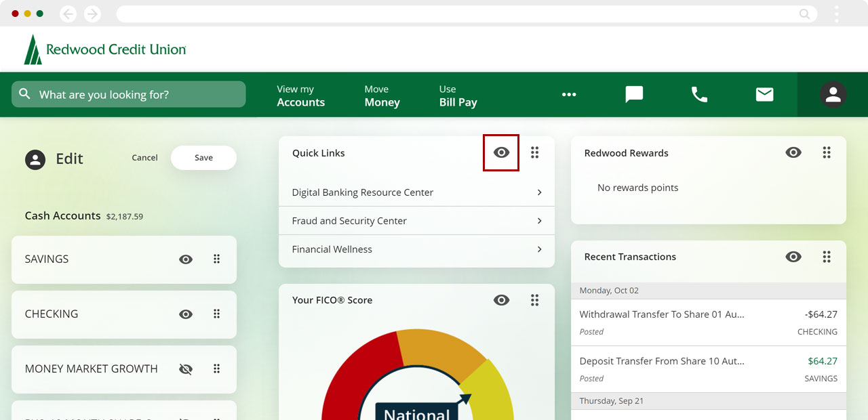This screenshot has width=868, height=420.
Task: Grab the SAVINGS account drag handle
Action: click(217, 259)
